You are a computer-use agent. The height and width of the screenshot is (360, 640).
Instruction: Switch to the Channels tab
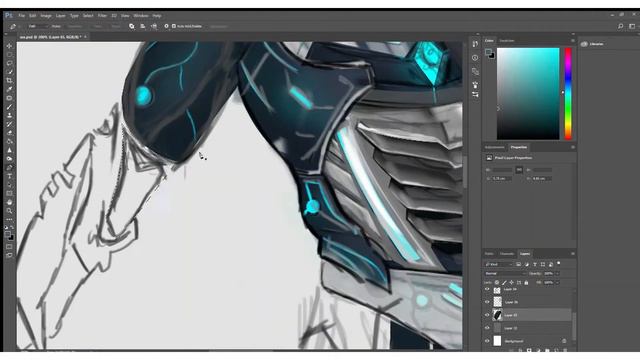tap(507, 254)
